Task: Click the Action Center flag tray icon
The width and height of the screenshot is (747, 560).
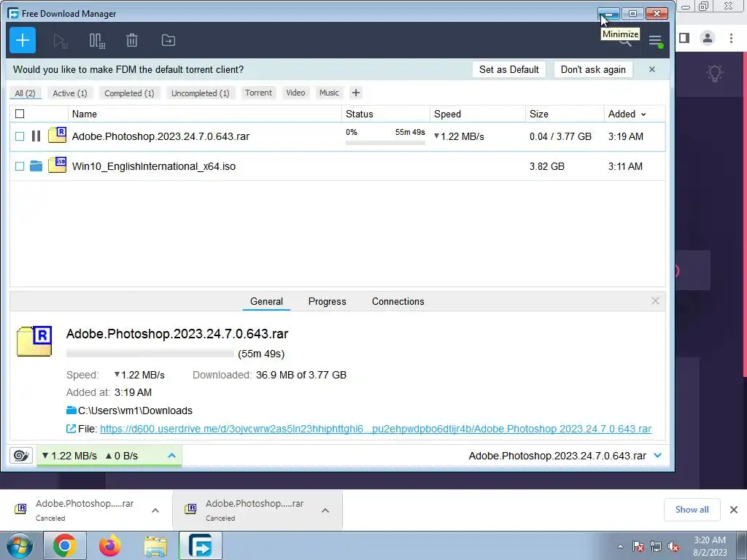Action: [638, 547]
